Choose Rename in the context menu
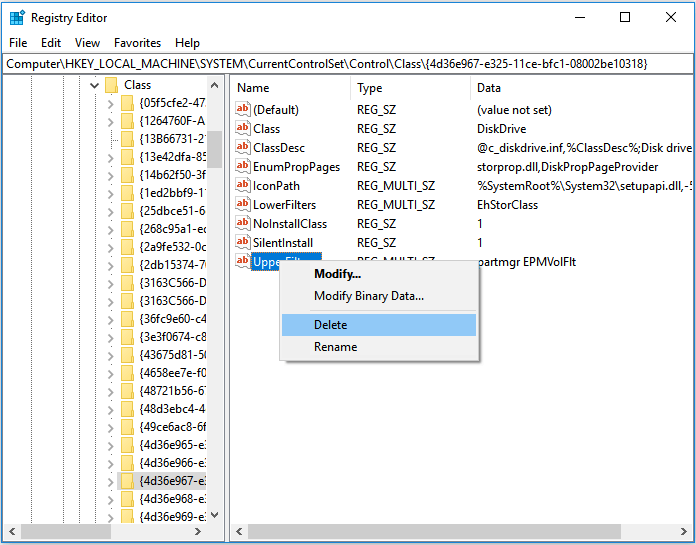 pos(335,347)
